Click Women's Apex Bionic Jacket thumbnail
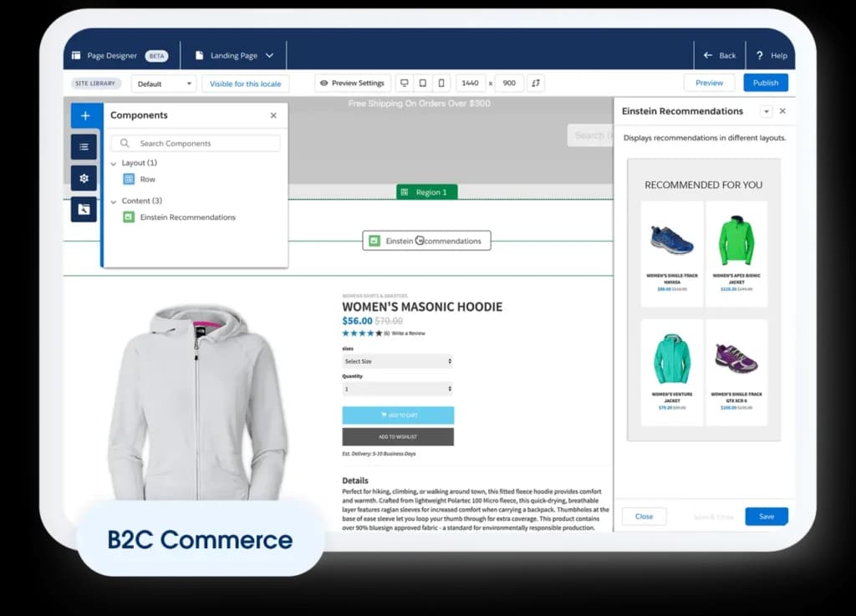This screenshot has height=616, width=856. (x=736, y=240)
